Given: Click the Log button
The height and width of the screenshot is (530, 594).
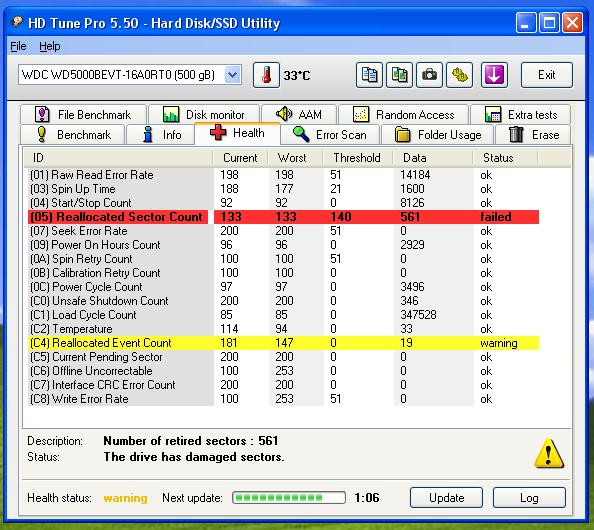Looking at the screenshot, I should click(529, 497).
